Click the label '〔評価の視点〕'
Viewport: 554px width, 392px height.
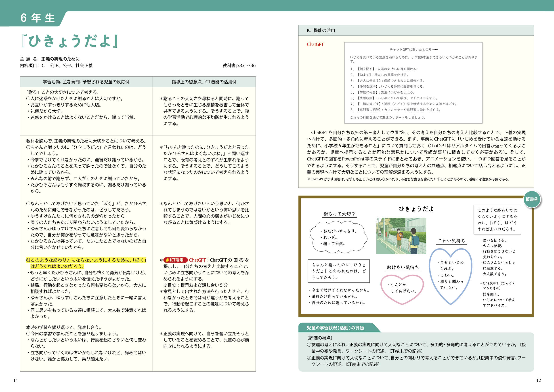click(320, 338)
